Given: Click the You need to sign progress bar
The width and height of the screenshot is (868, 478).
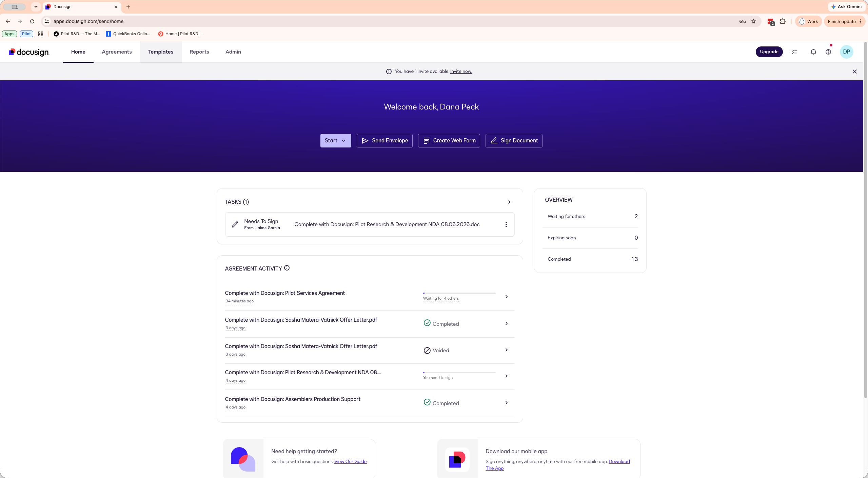Looking at the screenshot, I should tap(459, 373).
